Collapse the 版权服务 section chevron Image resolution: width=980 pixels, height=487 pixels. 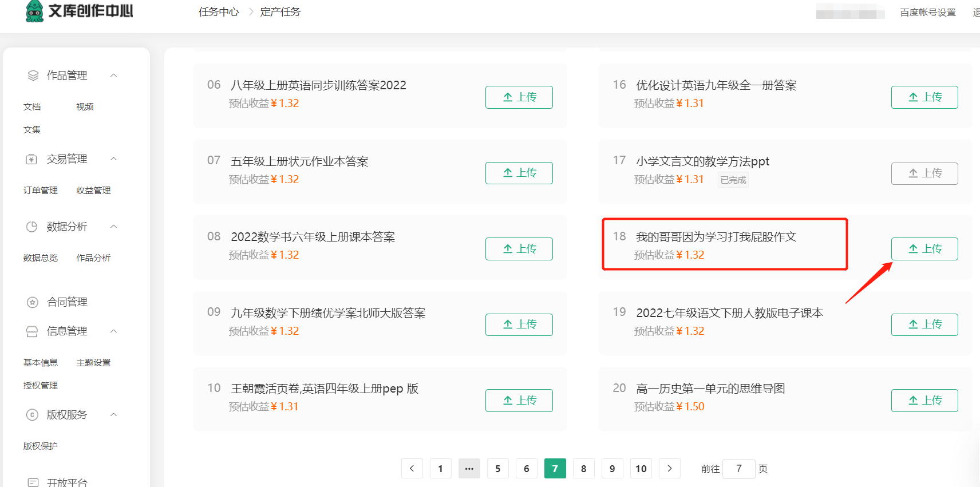pyautogui.click(x=113, y=414)
